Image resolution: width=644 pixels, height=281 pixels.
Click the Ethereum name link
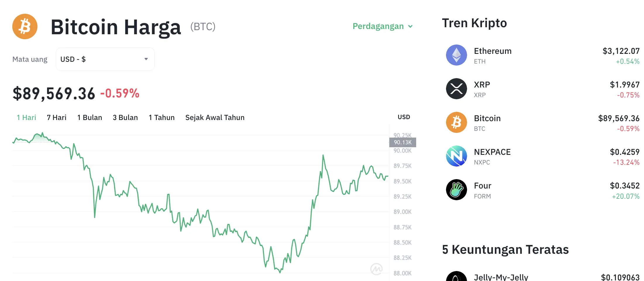pyautogui.click(x=493, y=51)
